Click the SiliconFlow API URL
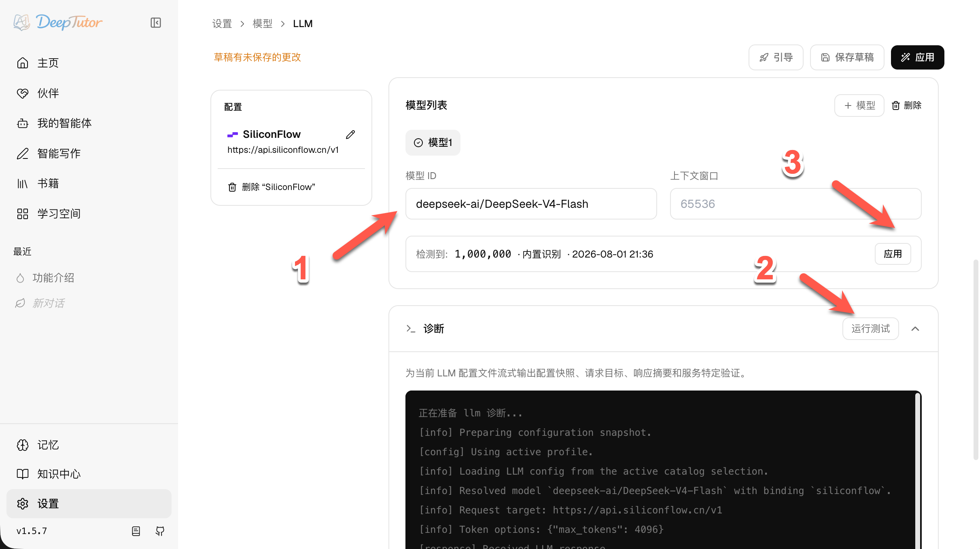Image resolution: width=980 pixels, height=549 pixels. (283, 150)
